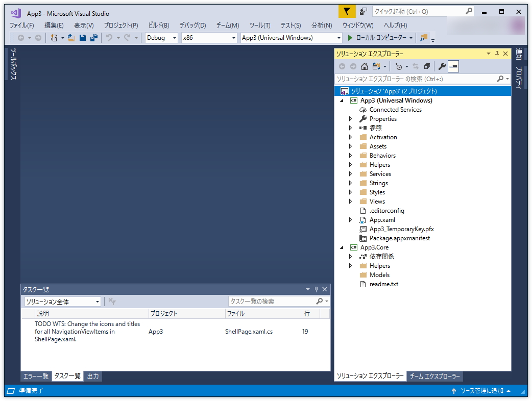Select Package.appxmanifest in Solution Explorer

click(x=399, y=238)
